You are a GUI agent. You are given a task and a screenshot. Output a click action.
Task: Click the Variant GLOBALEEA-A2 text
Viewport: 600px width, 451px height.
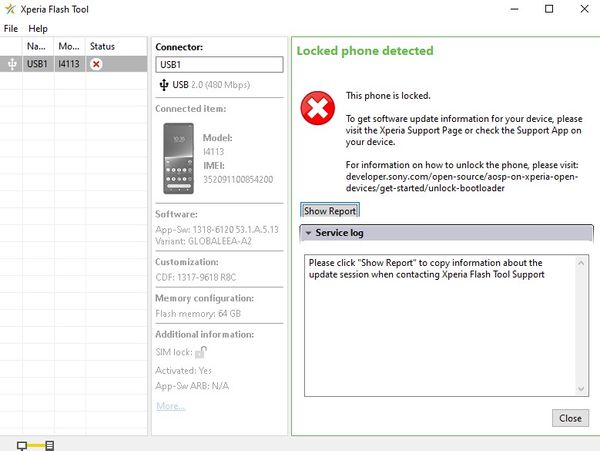click(203, 241)
